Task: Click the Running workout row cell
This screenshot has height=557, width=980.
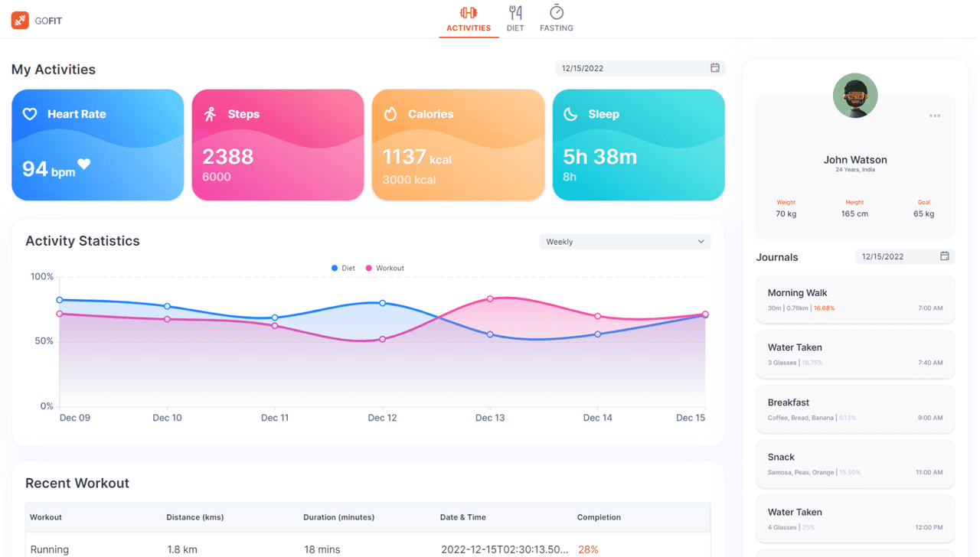Action: pyautogui.click(x=50, y=549)
